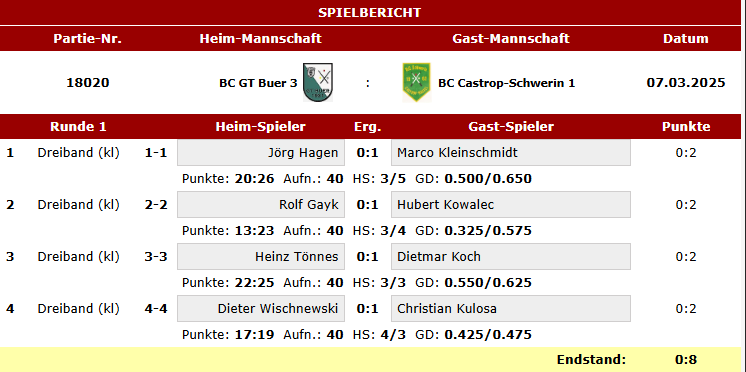Click the GD value 0.500/0.650
Image resolution: width=746 pixels, height=372 pixels.
(x=488, y=179)
